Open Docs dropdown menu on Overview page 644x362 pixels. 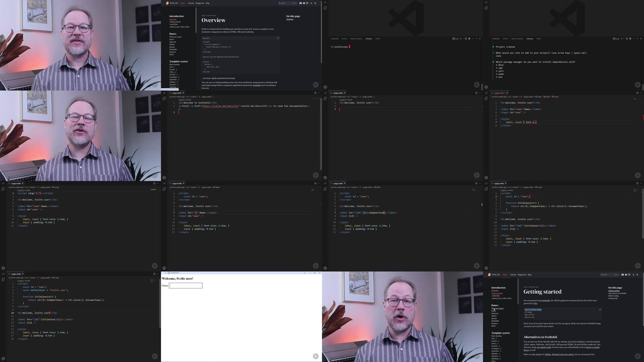183,3
